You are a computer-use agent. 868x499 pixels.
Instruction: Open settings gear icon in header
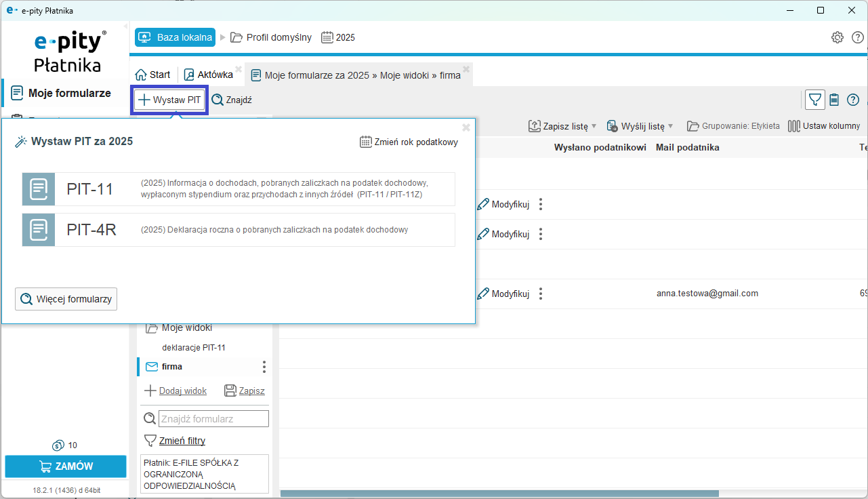tap(838, 37)
